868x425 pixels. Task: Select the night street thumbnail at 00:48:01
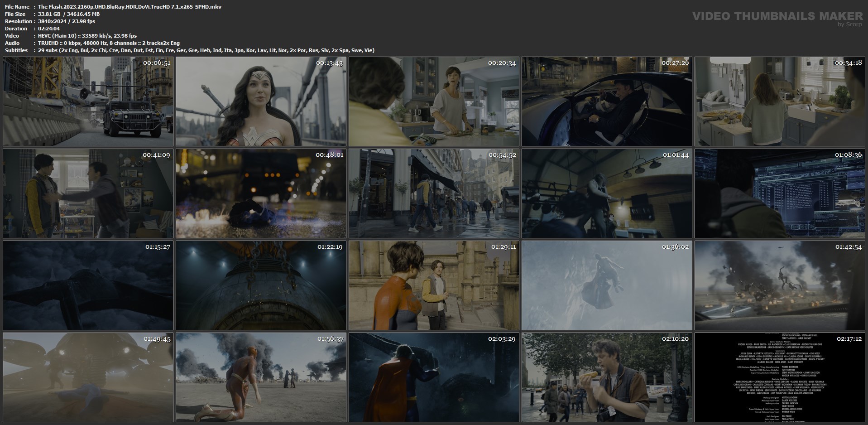click(x=261, y=193)
